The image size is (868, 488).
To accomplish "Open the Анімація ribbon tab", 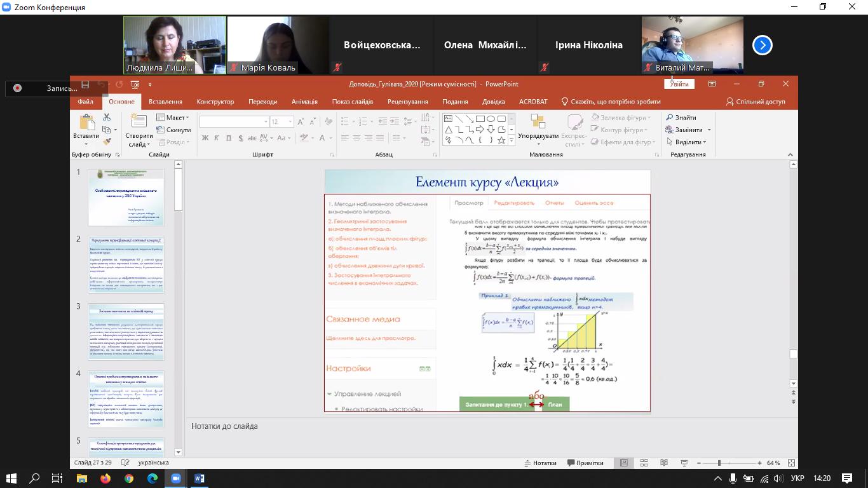I will (304, 102).
